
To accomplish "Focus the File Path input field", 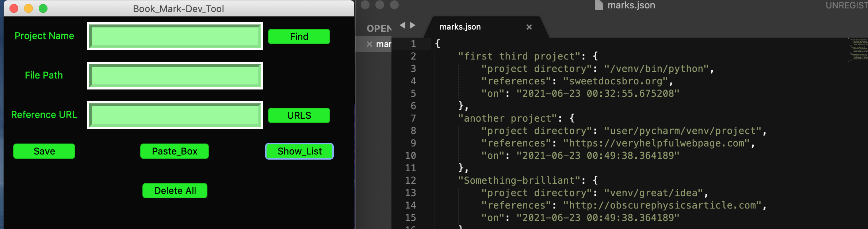I will coord(175,76).
